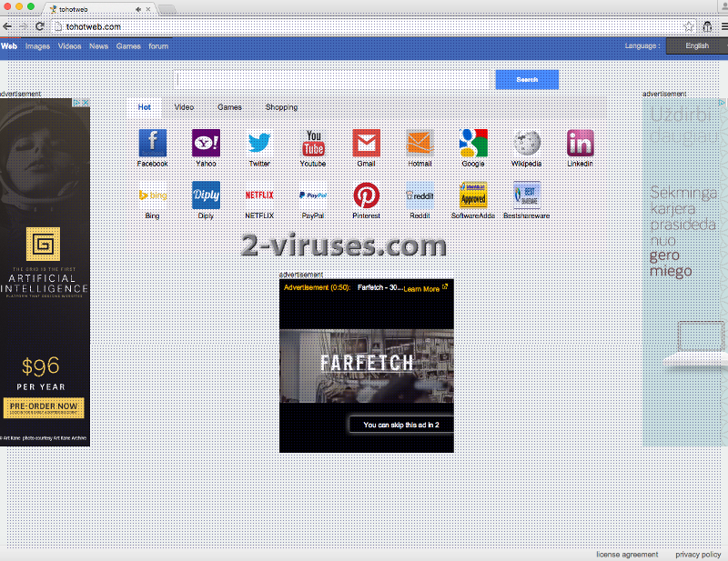Open the Wikipedia globe icon
This screenshot has width=728, height=561.
pos(527,143)
